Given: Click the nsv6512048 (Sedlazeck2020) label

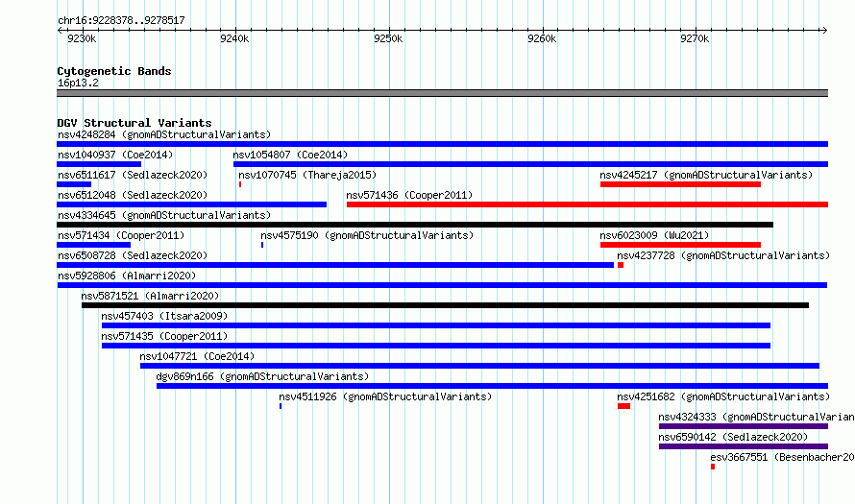Looking at the screenshot, I should tap(133, 195).
